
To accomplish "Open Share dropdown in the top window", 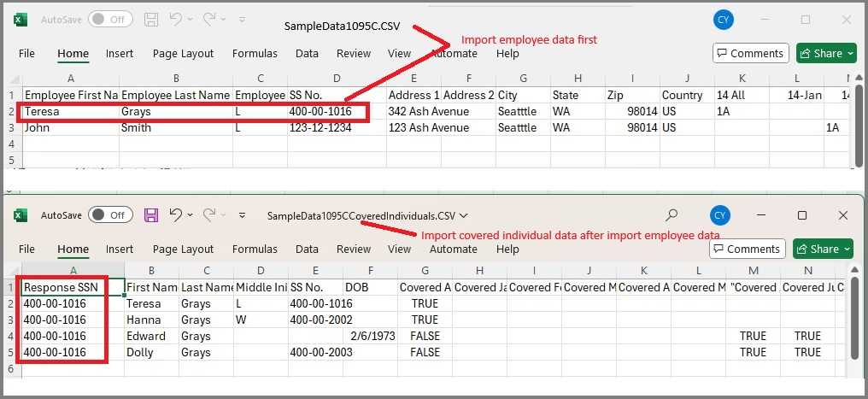I will click(850, 53).
